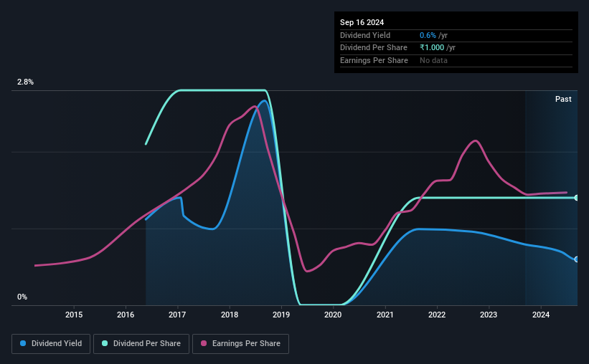The height and width of the screenshot is (364, 589).
Task: Click the 0.6% dividend yield value
Action: (428, 35)
